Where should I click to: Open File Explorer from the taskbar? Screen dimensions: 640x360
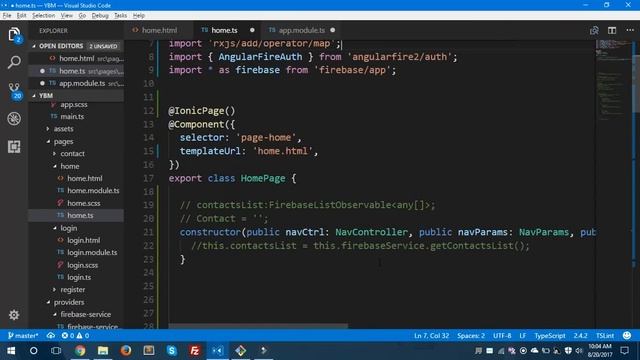point(103,350)
